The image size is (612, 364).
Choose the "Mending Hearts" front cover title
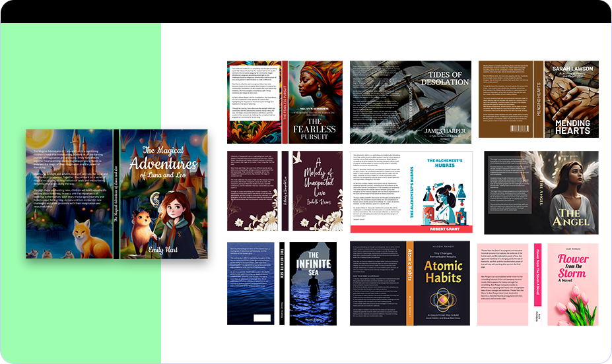point(572,127)
